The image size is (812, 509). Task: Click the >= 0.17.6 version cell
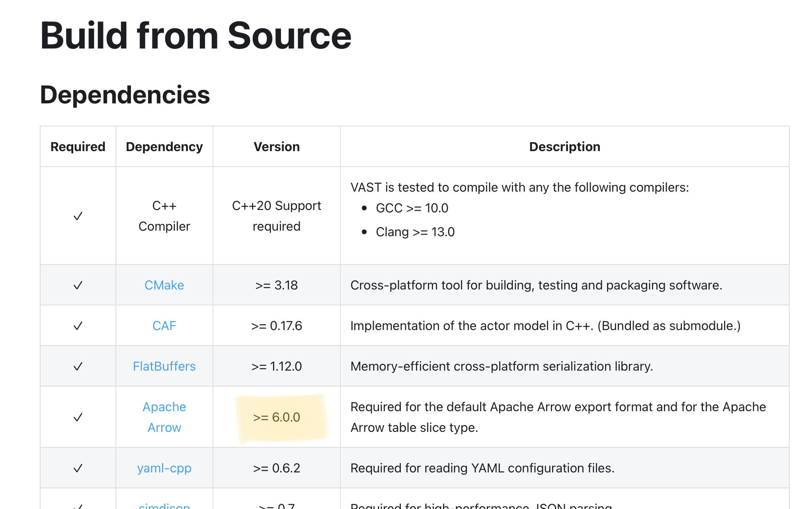[277, 326]
